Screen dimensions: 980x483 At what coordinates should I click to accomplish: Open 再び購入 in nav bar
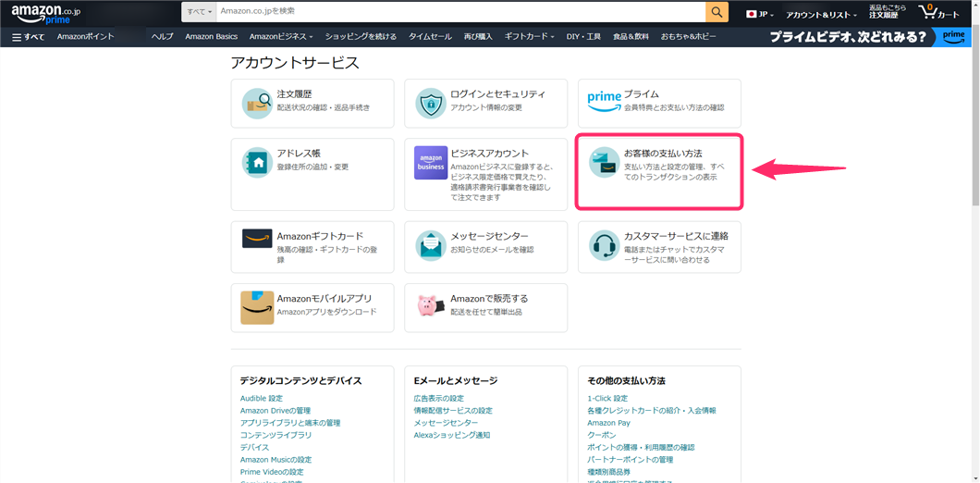pos(478,37)
